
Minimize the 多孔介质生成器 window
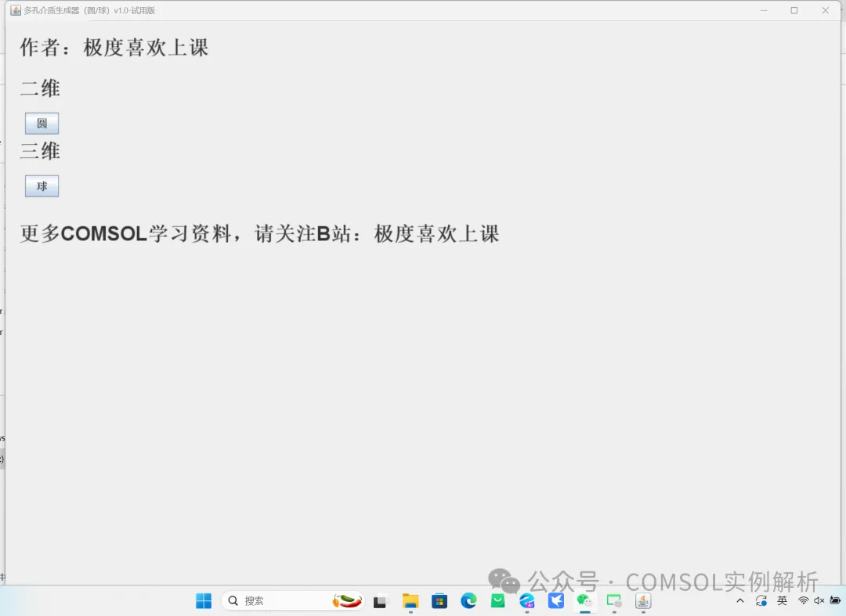764,10
